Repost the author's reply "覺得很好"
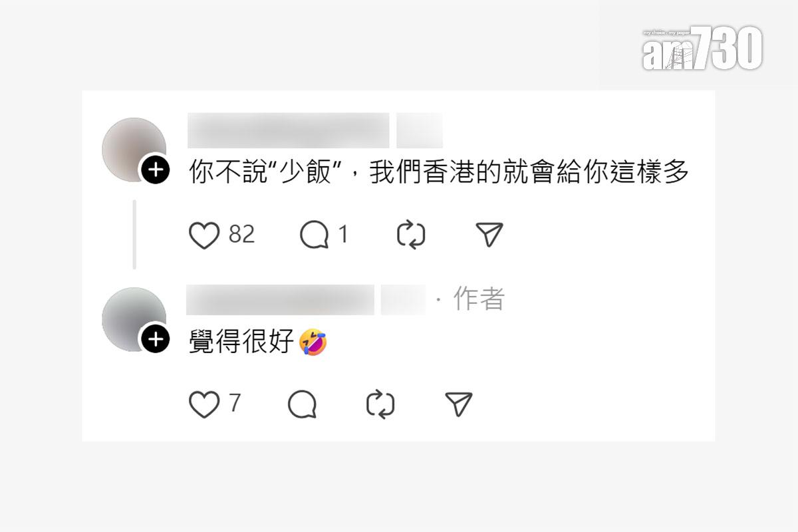Image resolution: width=798 pixels, height=532 pixels. click(380, 404)
